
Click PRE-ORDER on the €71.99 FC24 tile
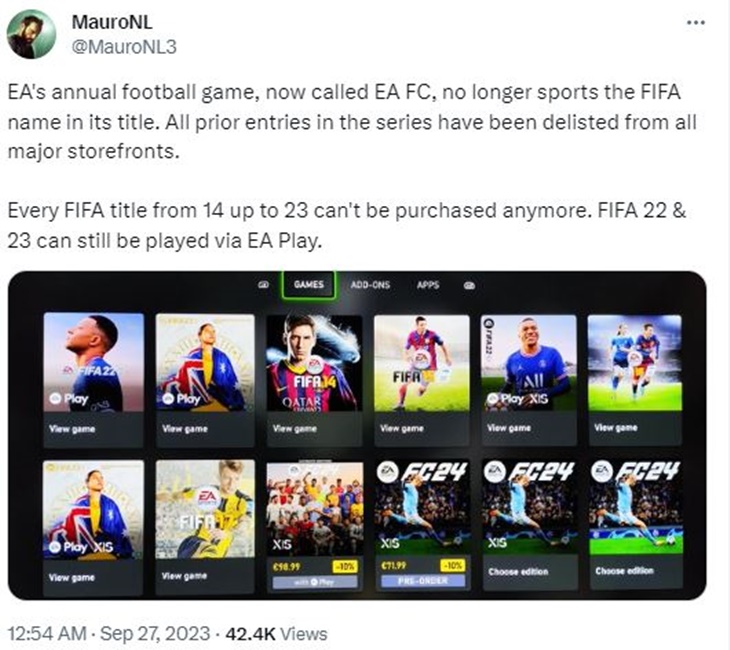[423, 581]
